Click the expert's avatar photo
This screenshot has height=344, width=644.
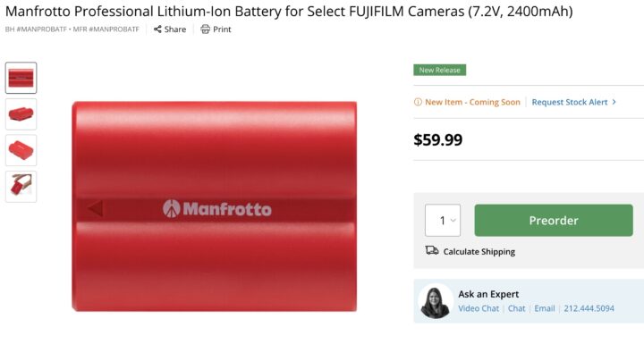pyautogui.click(x=436, y=301)
